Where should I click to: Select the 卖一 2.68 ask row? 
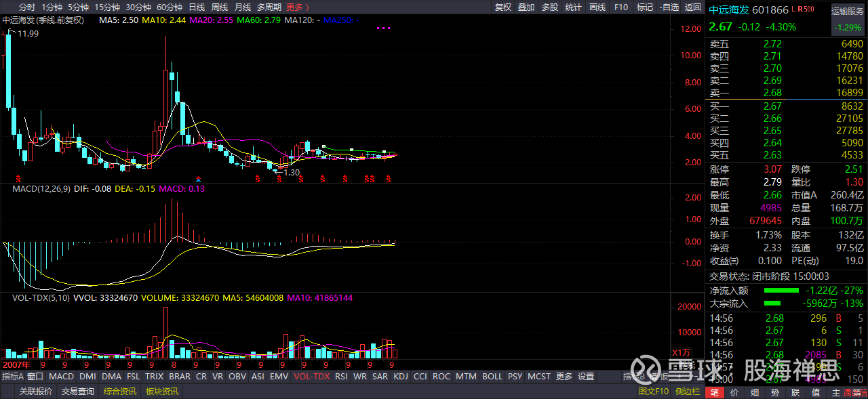pos(787,92)
